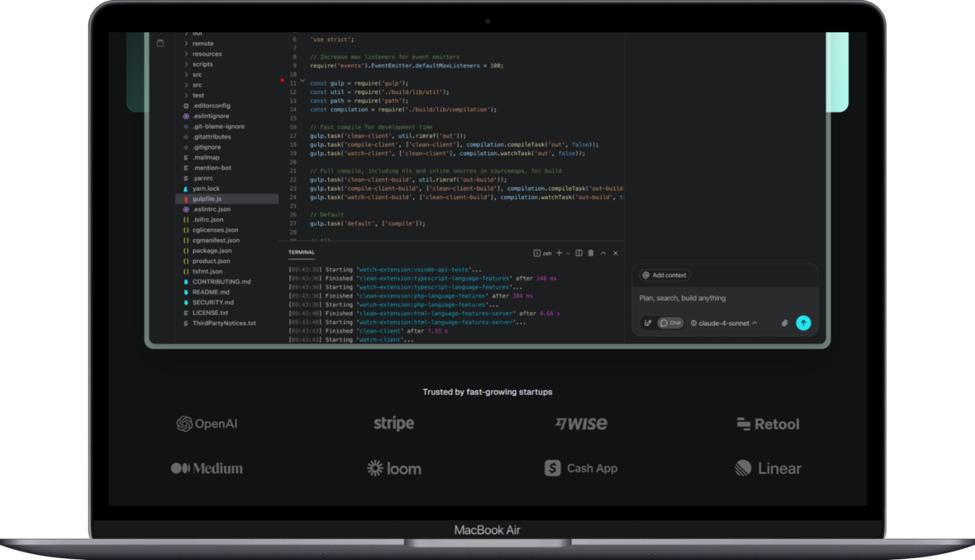
Task: Add a new terminal with the plus icon
Action: click(559, 253)
